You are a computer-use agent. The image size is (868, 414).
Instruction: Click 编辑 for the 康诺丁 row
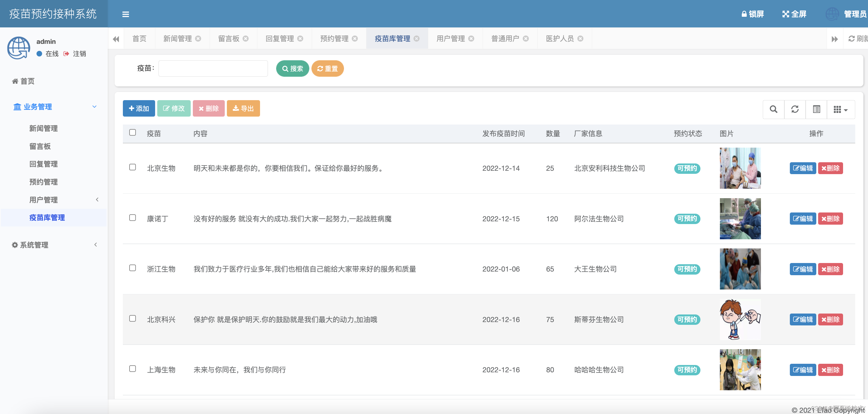(802, 219)
